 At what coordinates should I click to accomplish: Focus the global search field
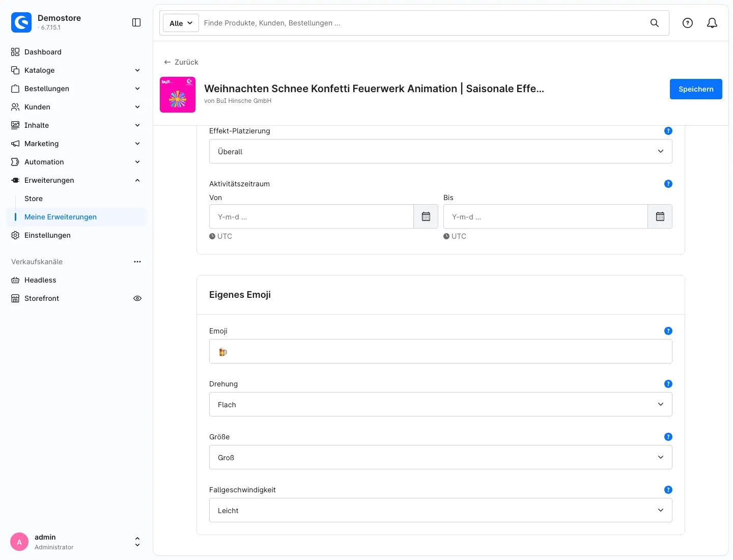coord(422,23)
